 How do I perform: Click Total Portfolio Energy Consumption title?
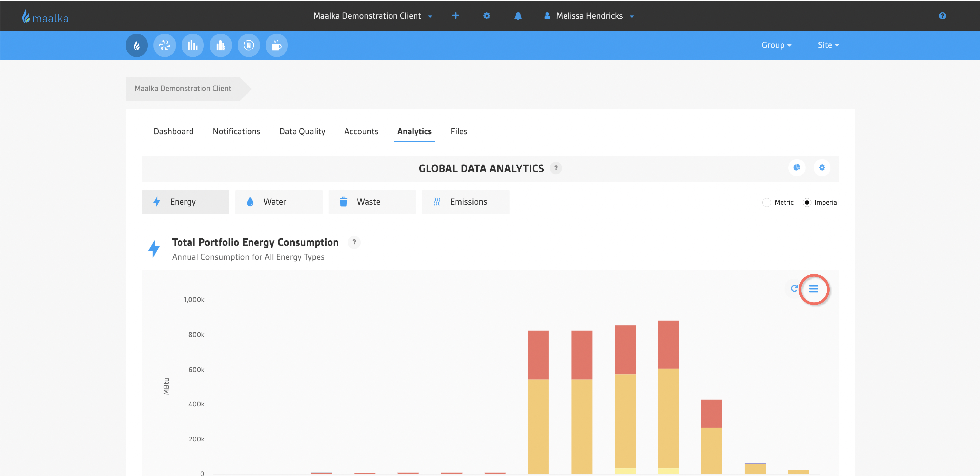pos(255,243)
